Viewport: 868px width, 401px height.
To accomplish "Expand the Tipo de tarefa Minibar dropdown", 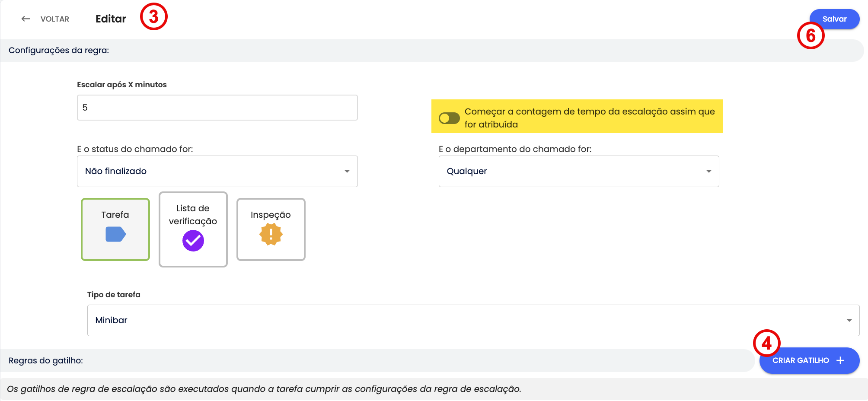I will coord(473,320).
